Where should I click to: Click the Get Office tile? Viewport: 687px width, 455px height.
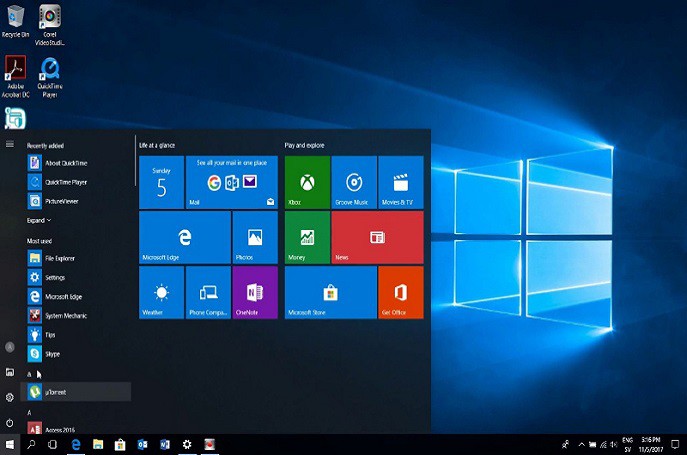401,292
